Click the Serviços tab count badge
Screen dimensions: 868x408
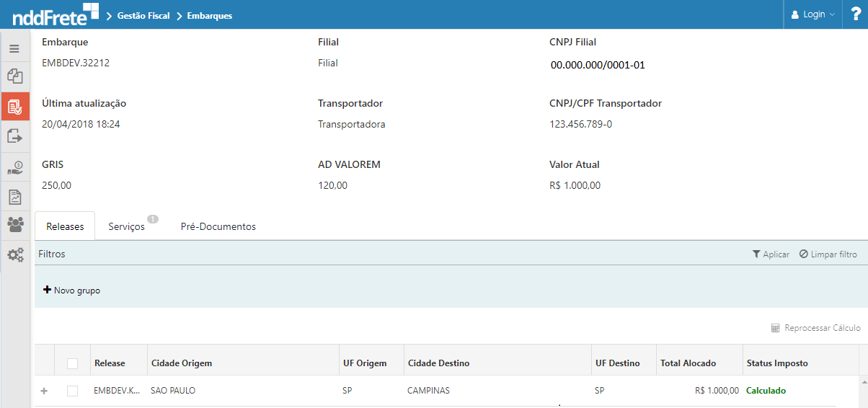coord(153,218)
